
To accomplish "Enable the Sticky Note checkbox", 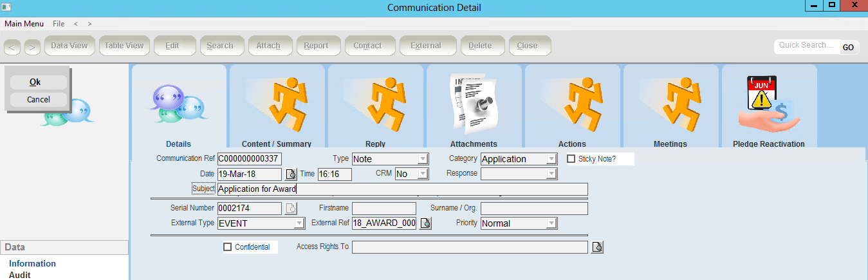I will pyautogui.click(x=571, y=159).
